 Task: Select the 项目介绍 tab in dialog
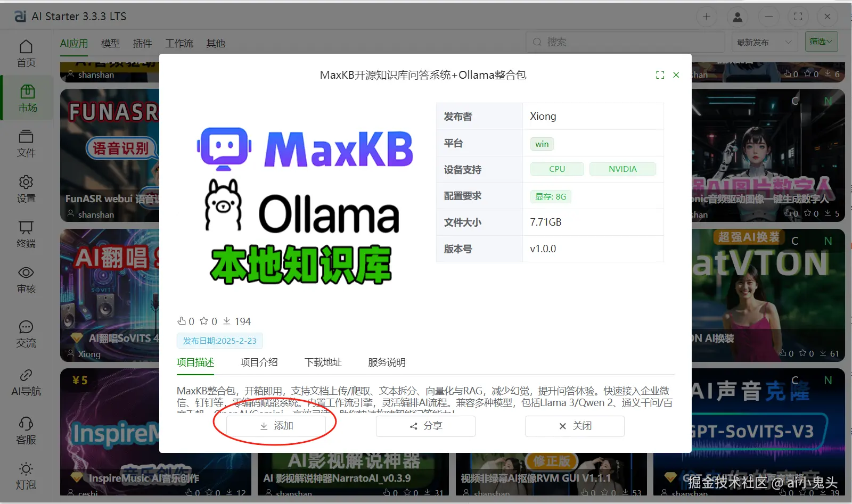click(x=259, y=362)
